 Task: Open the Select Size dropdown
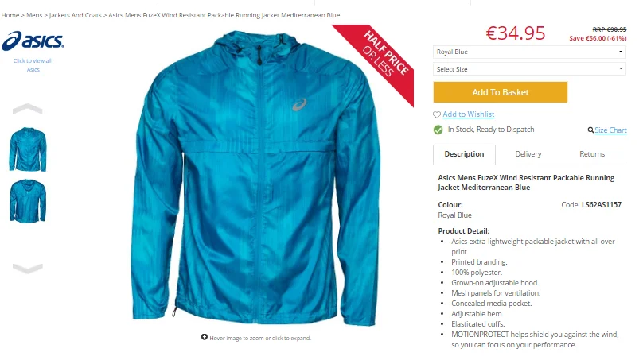click(x=529, y=69)
